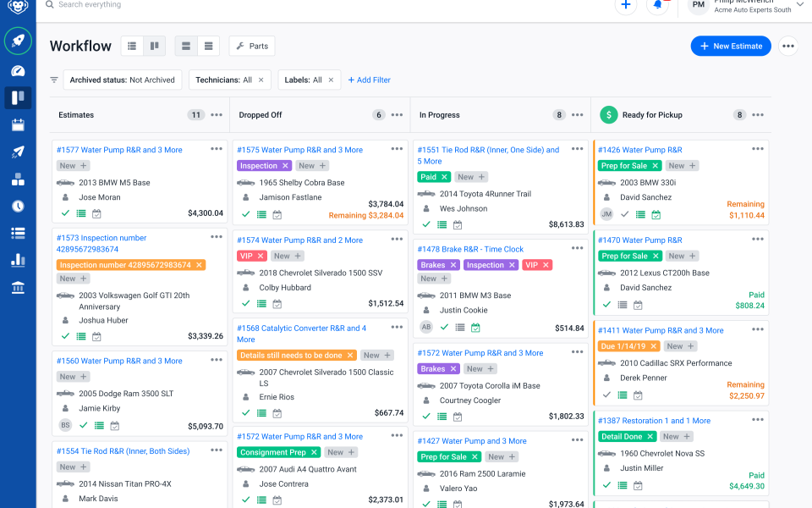Remove Details still needs to be done label
Viewport: 812px width, 508px height.
coord(350,356)
